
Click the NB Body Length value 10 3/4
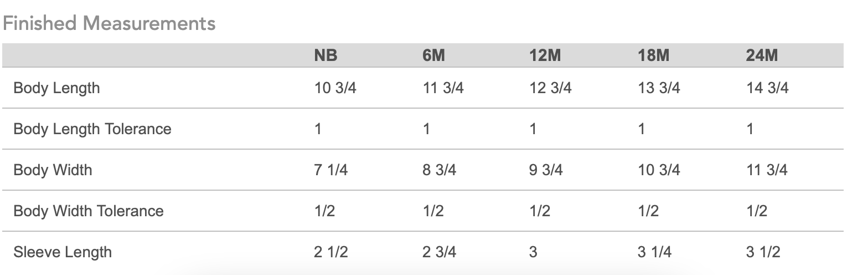pyautogui.click(x=335, y=88)
